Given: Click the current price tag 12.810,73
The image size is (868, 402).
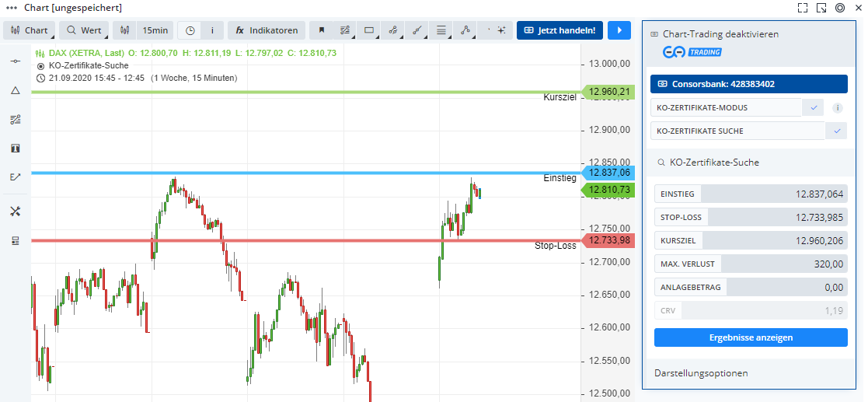Looking at the screenshot, I should click(x=608, y=190).
